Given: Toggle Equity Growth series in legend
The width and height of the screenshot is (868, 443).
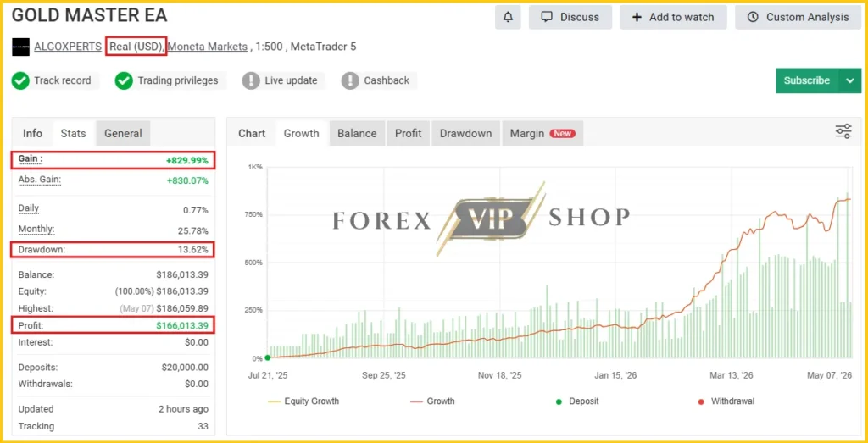Looking at the screenshot, I should coord(303,401).
